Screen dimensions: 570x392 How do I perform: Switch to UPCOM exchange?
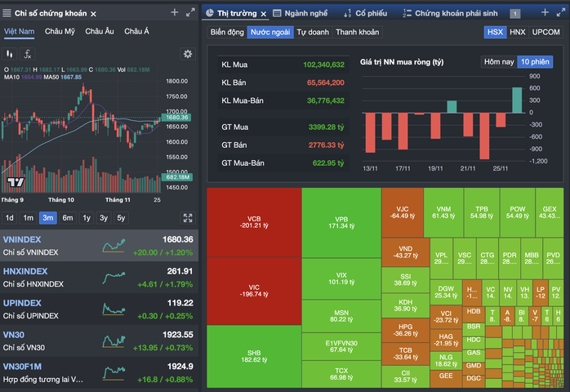tap(546, 32)
